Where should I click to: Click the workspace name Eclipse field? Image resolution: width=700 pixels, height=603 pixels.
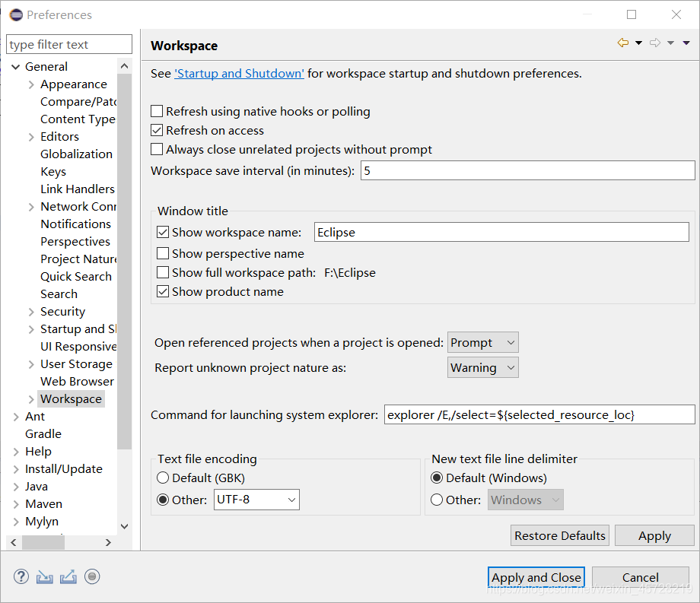click(x=501, y=232)
